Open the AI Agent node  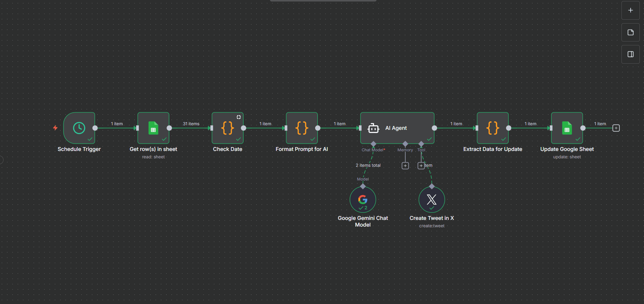pyautogui.click(x=397, y=128)
